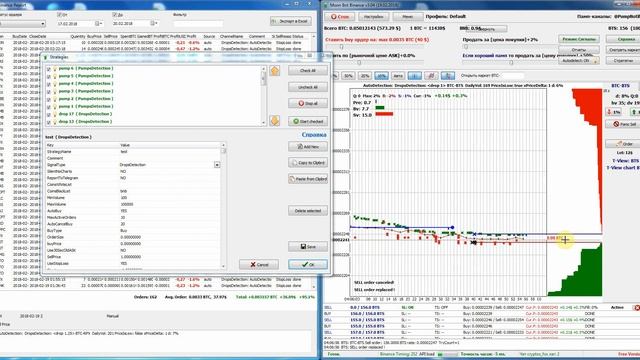Screen dimensions: 640x360
Task: Toggle checkbox for drop 17 strategy
Action: click(49, 115)
